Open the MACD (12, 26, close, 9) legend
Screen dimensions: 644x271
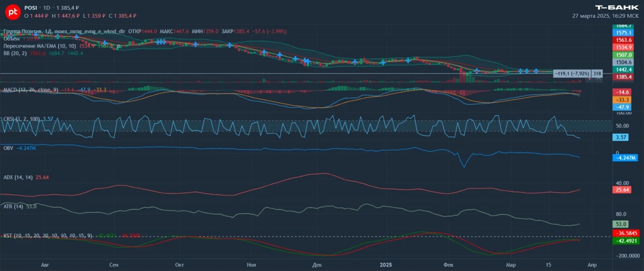31,90
